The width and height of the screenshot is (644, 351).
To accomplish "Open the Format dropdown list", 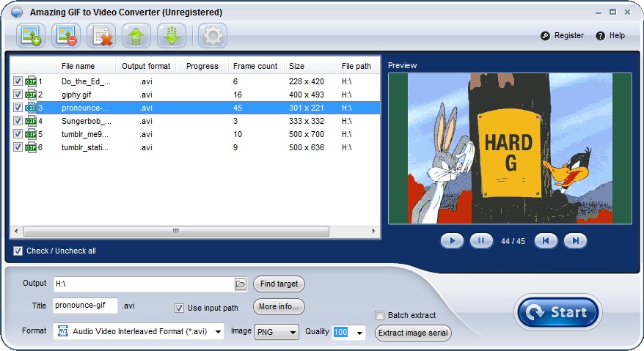I will [218, 332].
